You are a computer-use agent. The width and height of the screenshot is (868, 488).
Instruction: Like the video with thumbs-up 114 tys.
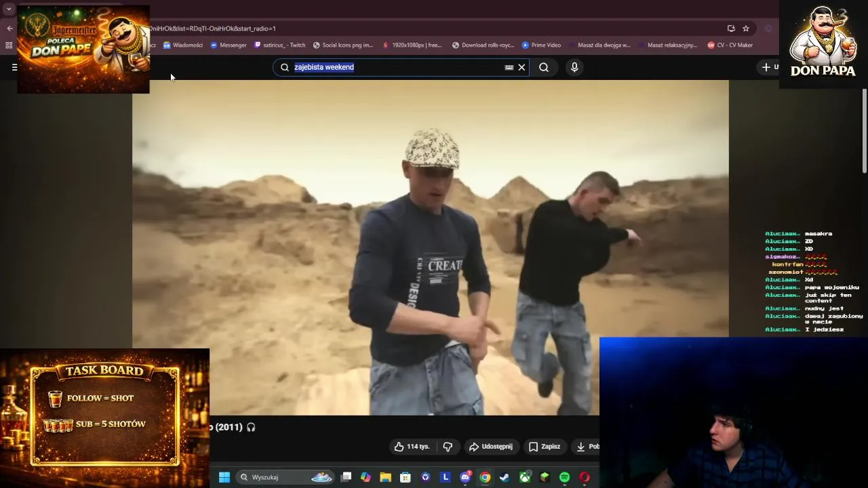coord(412,447)
